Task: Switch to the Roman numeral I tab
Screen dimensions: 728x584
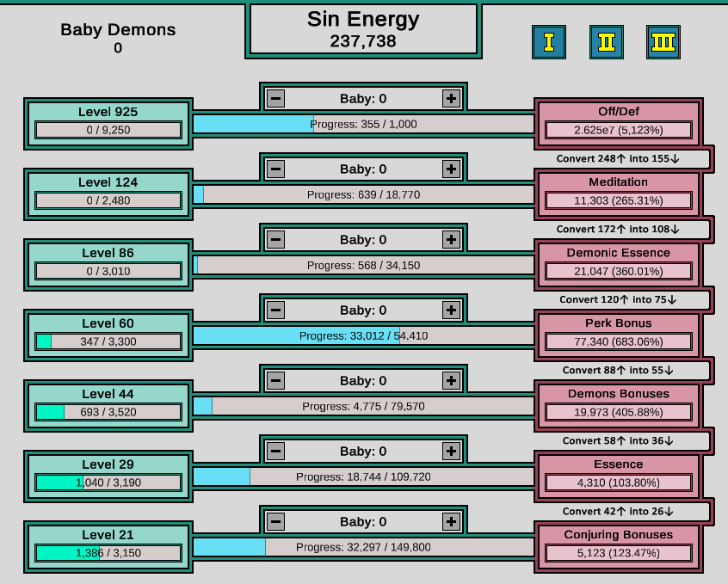Action: (x=548, y=41)
